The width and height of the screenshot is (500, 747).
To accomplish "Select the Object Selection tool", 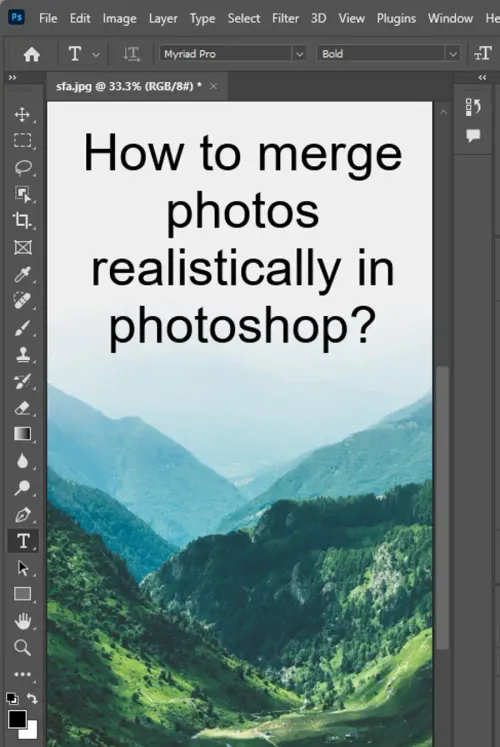I will coord(22,194).
